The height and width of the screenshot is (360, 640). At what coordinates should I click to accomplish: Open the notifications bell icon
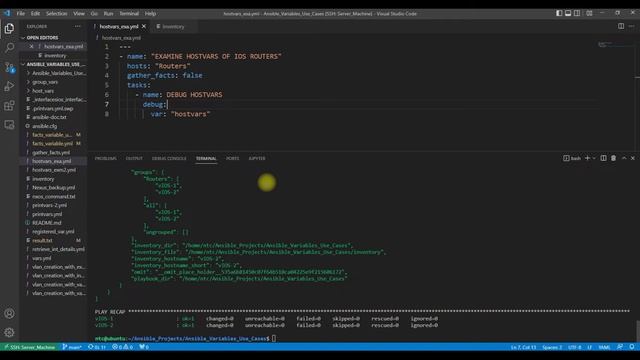632,347
